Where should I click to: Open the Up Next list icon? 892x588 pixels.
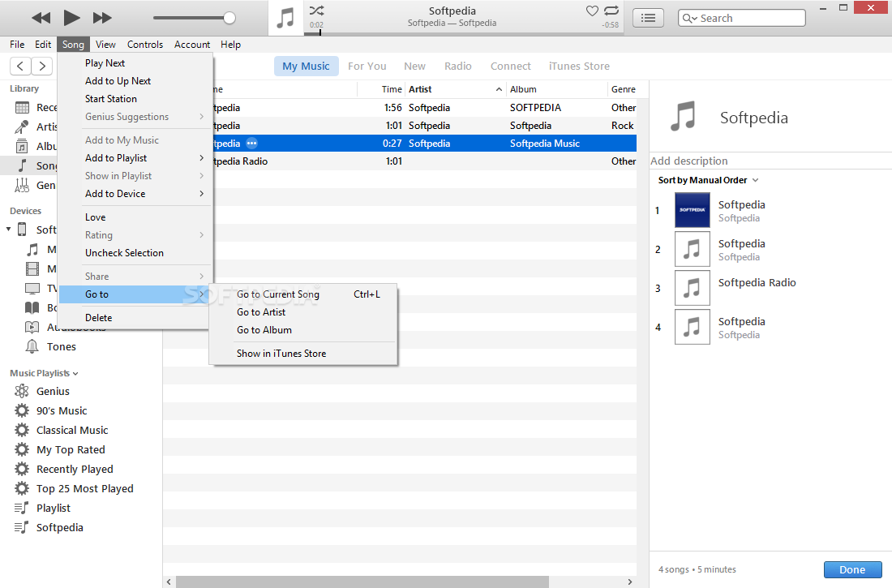click(648, 18)
